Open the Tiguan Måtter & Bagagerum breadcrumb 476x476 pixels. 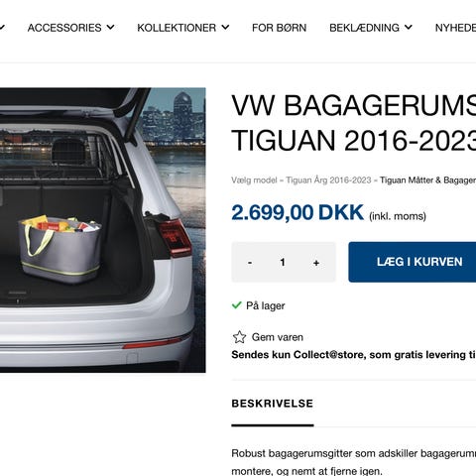pyautogui.click(x=427, y=180)
